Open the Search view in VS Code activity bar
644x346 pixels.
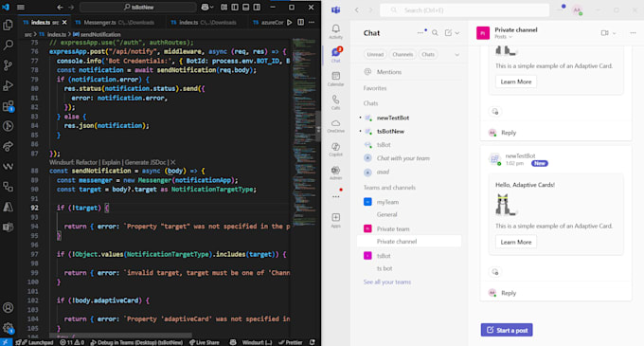[8, 45]
